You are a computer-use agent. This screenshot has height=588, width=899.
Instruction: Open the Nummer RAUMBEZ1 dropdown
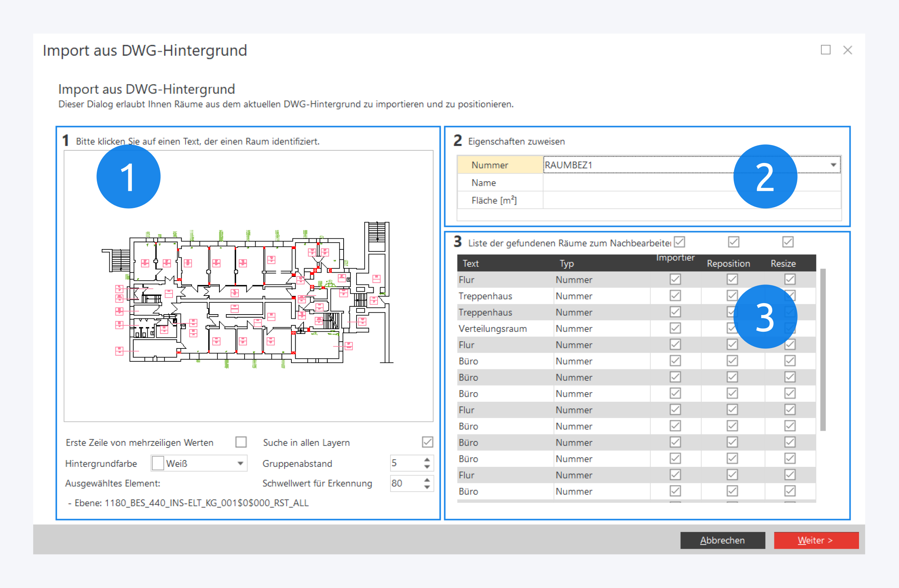click(x=833, y=165)
